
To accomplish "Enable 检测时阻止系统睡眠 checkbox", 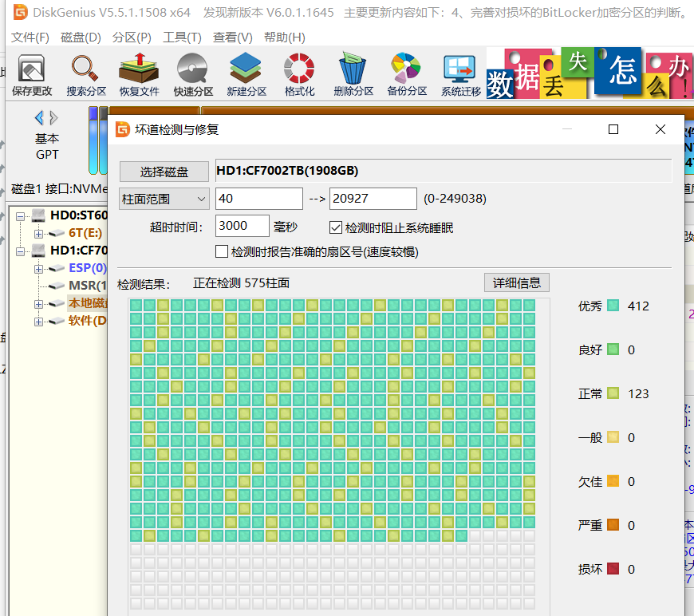I will coord(336,227).
